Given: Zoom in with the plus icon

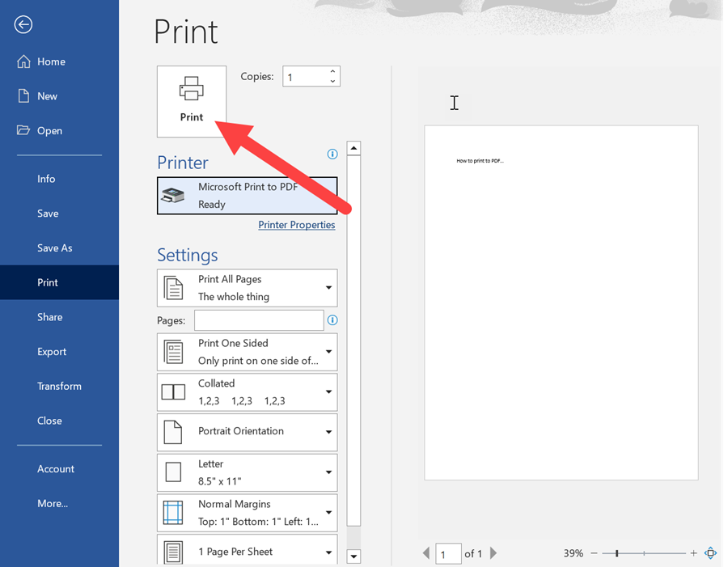Looking at the screenshot, I should (694, 553).
